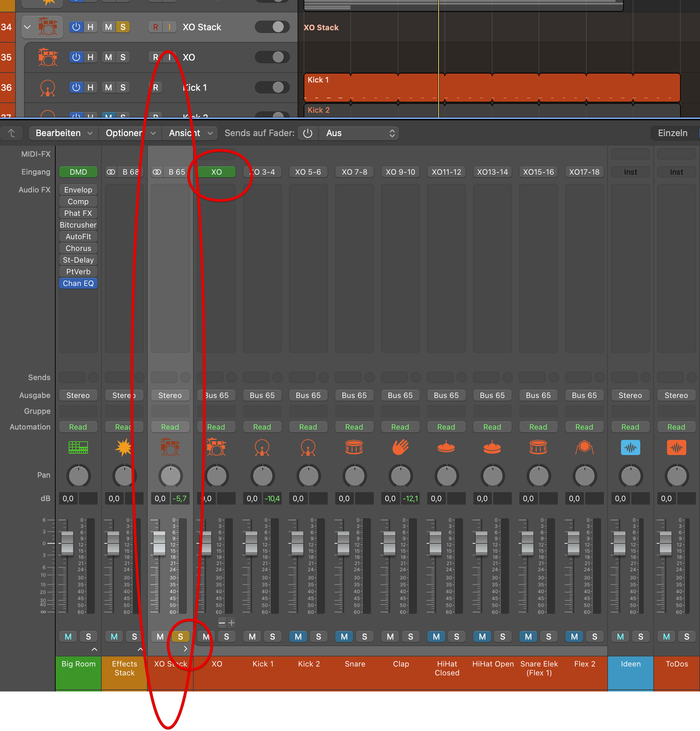This screenshot has width=700, height=731.
Task: Collapse the XO Stack track disclosure chevron
Action: [x=27, y=27]
